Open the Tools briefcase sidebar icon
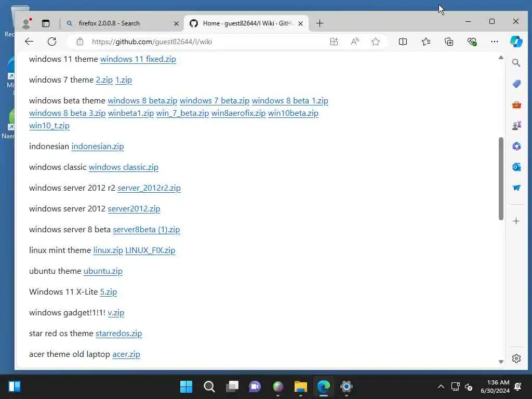Viewport: 532px width, 399px height. [516, 105]
